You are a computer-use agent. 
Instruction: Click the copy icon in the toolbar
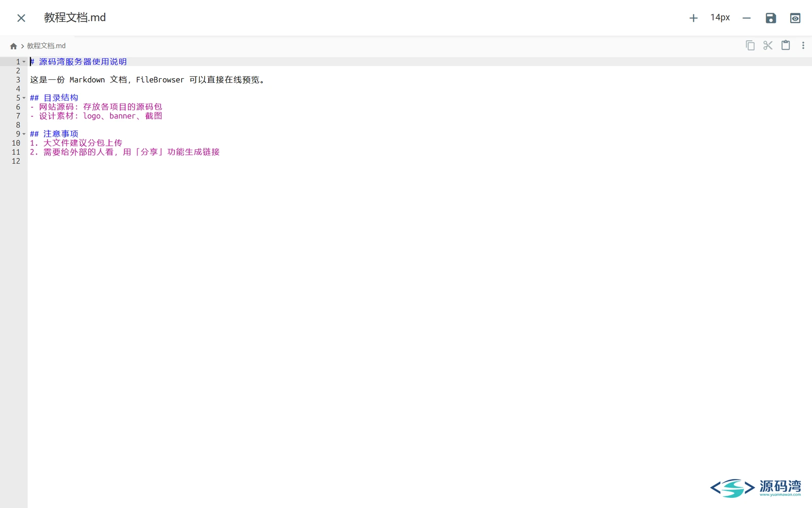pos(750,46)
